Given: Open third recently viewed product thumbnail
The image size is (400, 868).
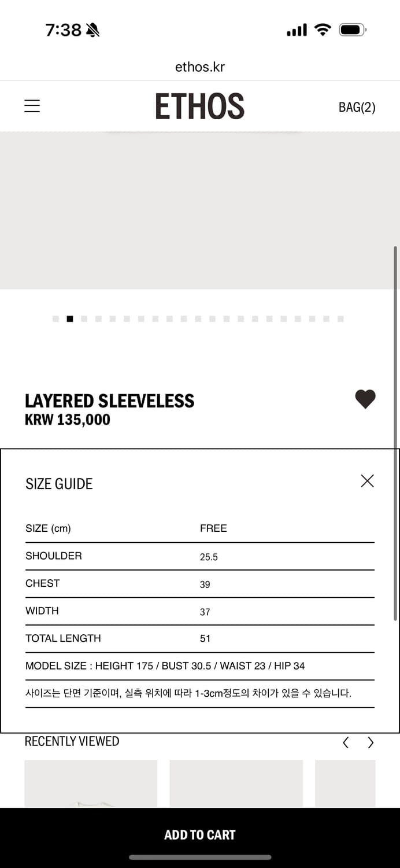Looking at the screenshot, I should [x=345, y=784].
